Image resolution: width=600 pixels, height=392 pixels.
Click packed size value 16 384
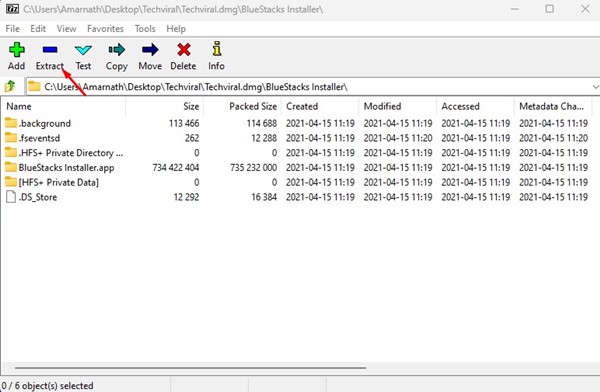click(x=264, y=197)
